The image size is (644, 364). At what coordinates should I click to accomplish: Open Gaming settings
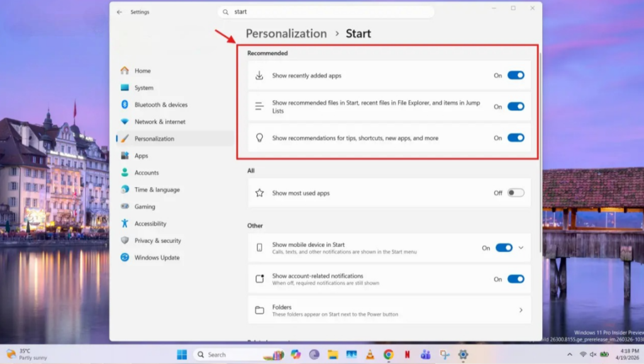175,207
